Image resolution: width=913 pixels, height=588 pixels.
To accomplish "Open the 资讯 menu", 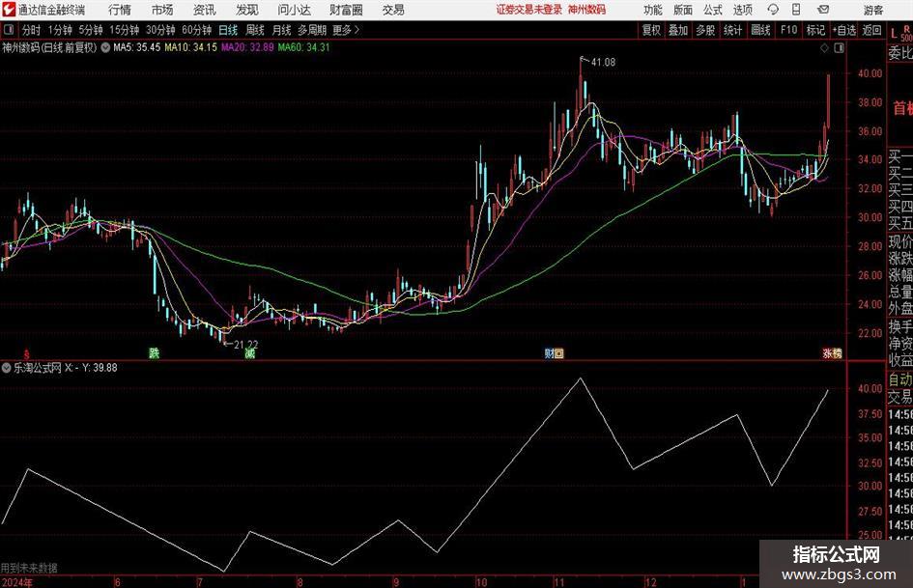I will tap(205, 10).
